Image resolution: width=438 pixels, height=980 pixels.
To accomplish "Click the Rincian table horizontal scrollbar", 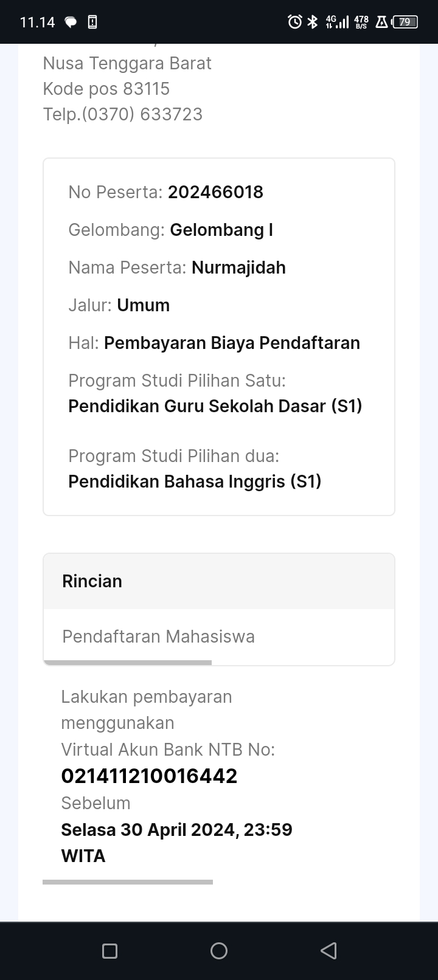I will click(128, 663).
